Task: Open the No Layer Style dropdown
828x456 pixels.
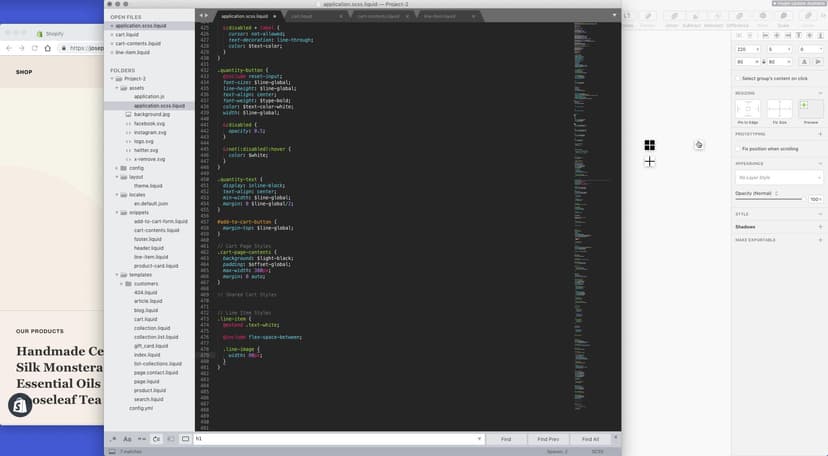Action: 778,177
